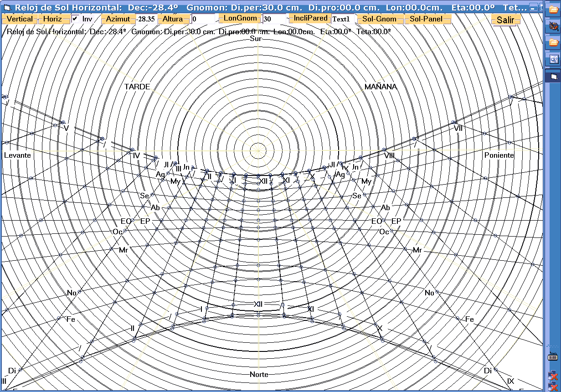Image resolution: width=561 pixels, height=392 pixels.
Task: Focus the LonGnom value field showing 30
Action: [x=275, y=19]
